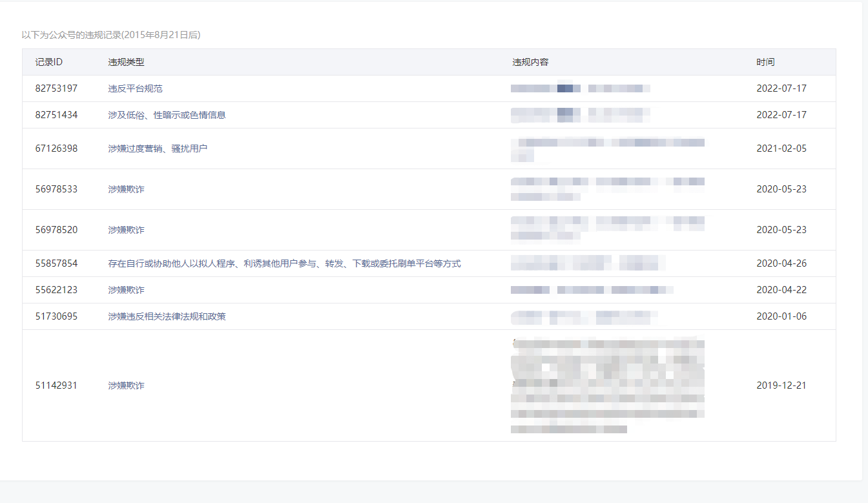Click the "时间" column header
This screenshot has width=868, height=503.
[765, 62]
